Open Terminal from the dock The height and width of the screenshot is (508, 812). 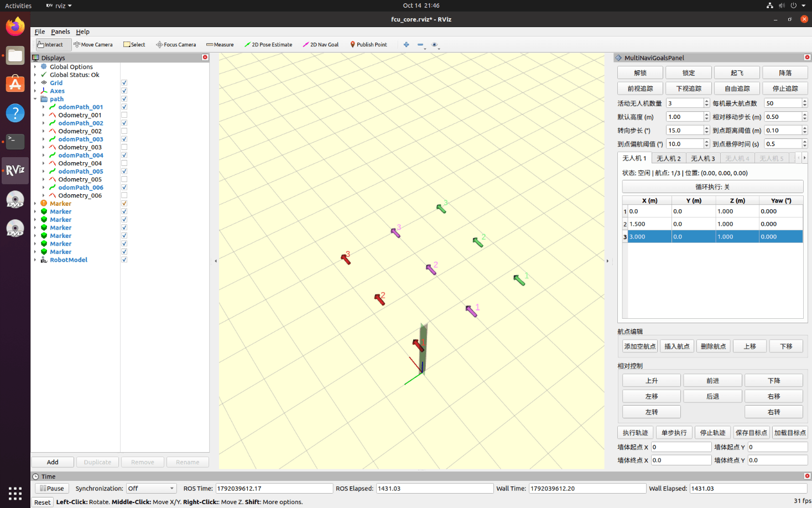[x=15, y=142]
